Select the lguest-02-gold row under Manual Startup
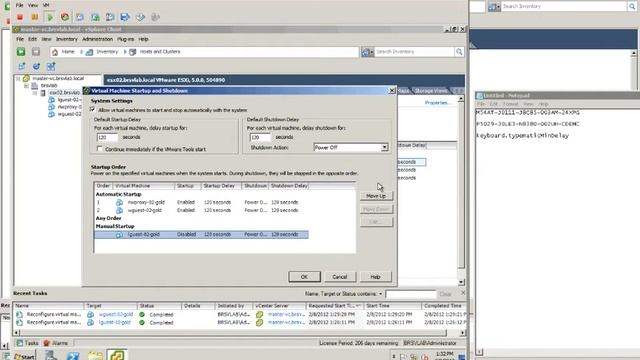Screen dimensions: 640x360 coord(201,235)
